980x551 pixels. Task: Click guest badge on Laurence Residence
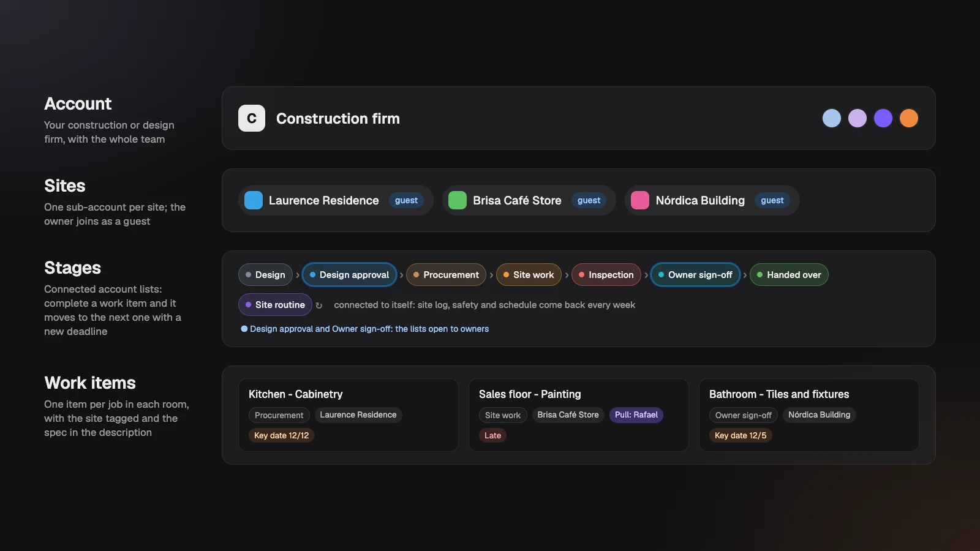pyautogui.click(x=406, y=200)
